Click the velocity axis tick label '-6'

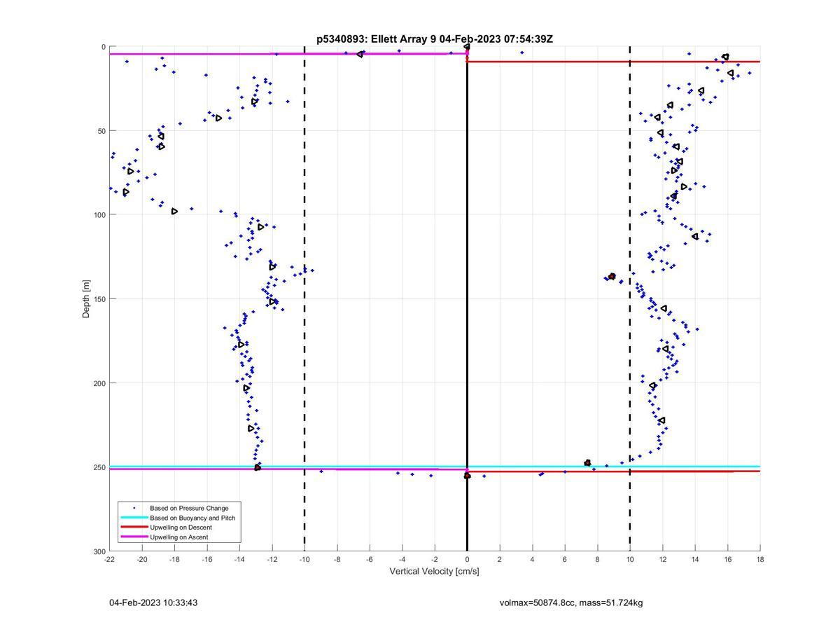[370, 559]
